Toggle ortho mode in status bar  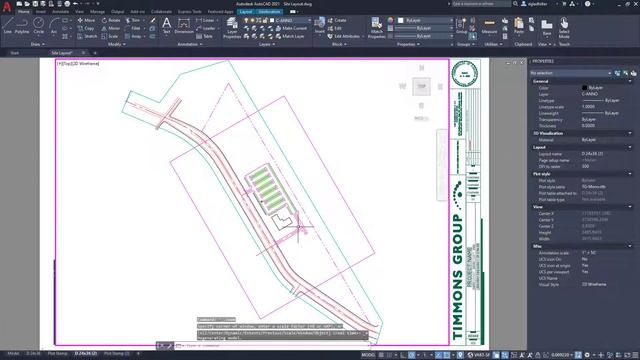[403, 355]
